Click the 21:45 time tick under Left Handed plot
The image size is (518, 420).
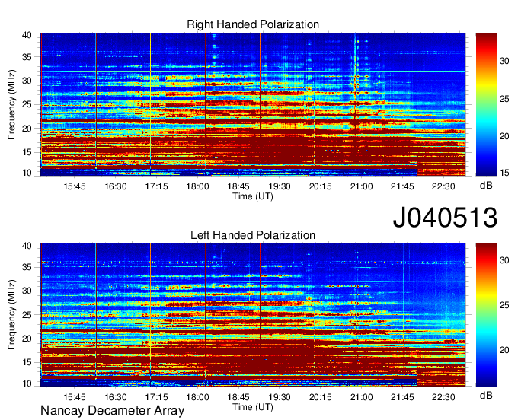(x=402, y=397)
